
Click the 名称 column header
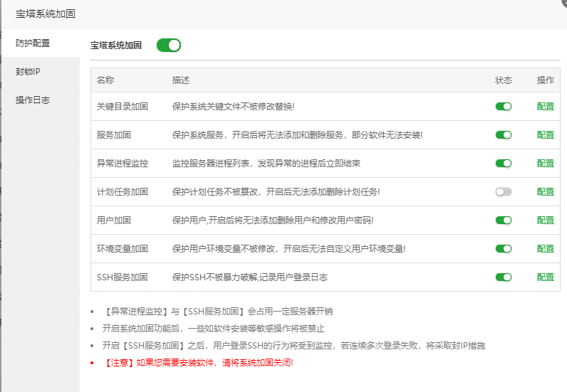[x=105, y=80]
